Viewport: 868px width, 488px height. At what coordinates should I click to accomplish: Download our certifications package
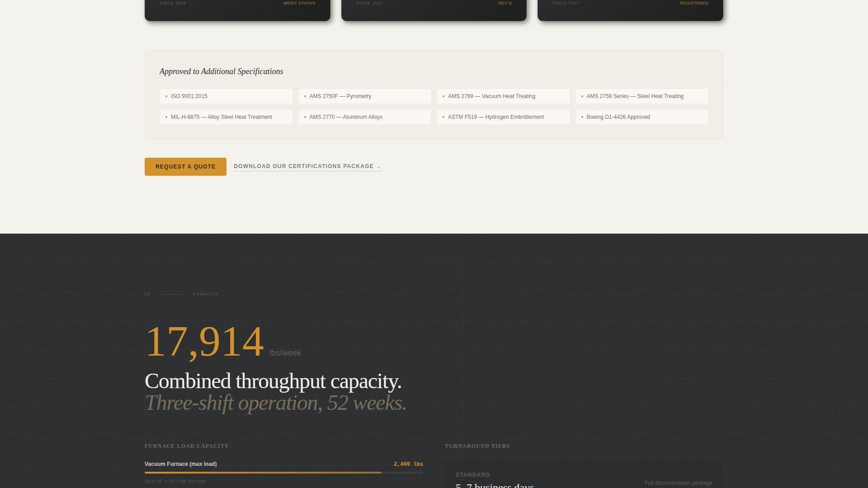click(307, 166)
